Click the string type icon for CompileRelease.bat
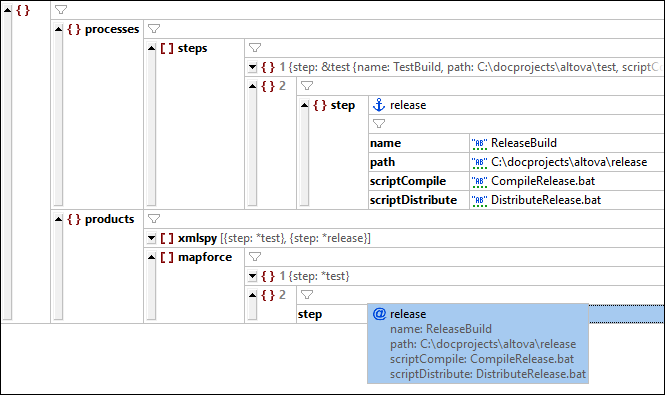The image size is (665, 395). click(480, 182)
